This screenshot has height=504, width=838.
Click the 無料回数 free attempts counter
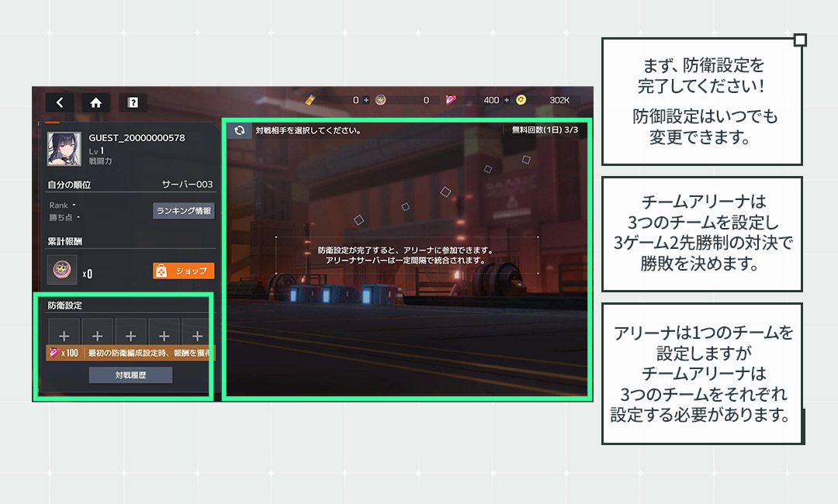[x=545, y=130]
